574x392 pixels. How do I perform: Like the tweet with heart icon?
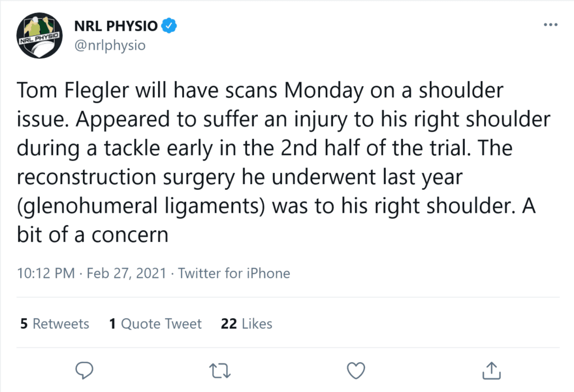click(356, 370)
